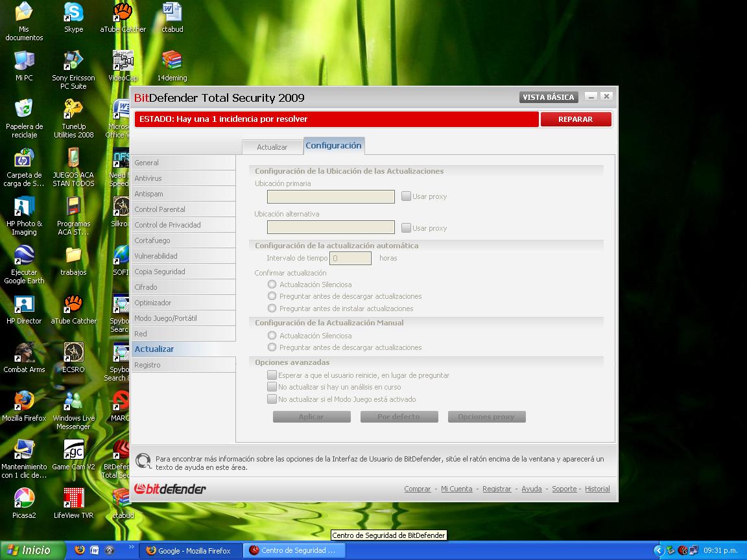747x560 pixels.
Task: Open Mis documentos desktop icon
Action: 24,21
